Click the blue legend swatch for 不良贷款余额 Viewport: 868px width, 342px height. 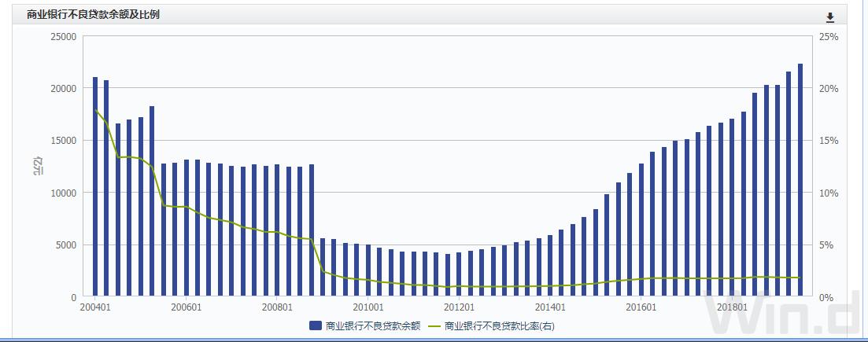pyautogui.click(x=316, y=326)
